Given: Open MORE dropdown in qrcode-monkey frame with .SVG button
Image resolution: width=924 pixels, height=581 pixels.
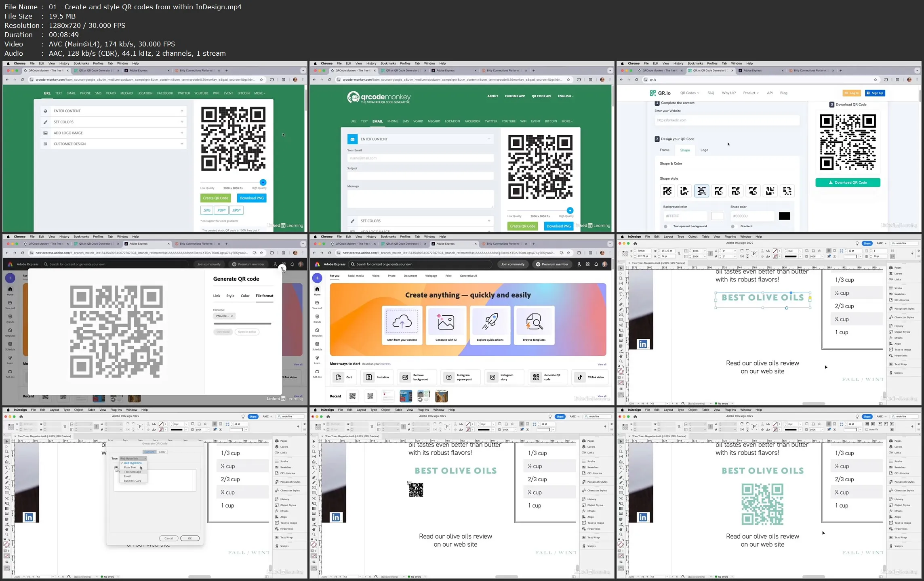Looking at the screenshot, I should click(x=260, y=93).
